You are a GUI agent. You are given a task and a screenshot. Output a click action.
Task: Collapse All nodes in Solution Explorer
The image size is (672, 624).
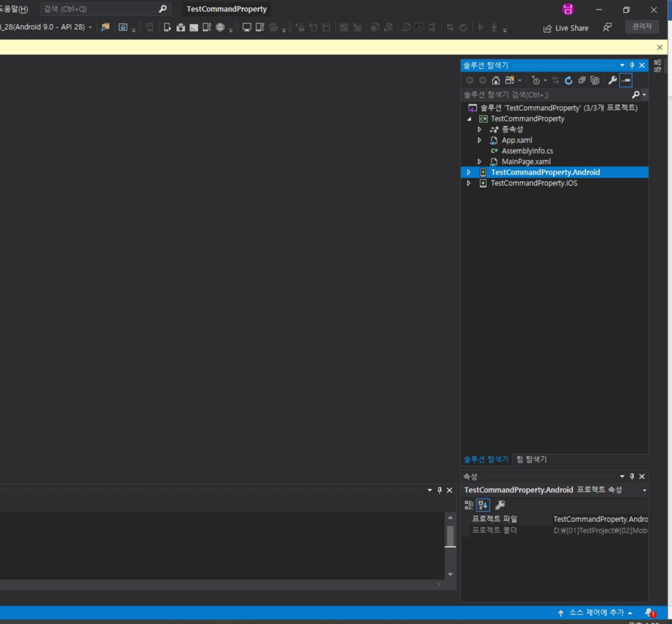[x=581, y=80]
